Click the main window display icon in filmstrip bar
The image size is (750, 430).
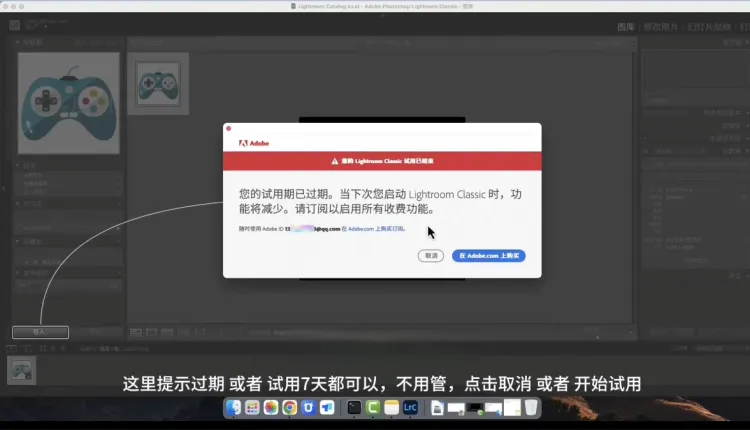pyautogui.click(x=12, y=349)
